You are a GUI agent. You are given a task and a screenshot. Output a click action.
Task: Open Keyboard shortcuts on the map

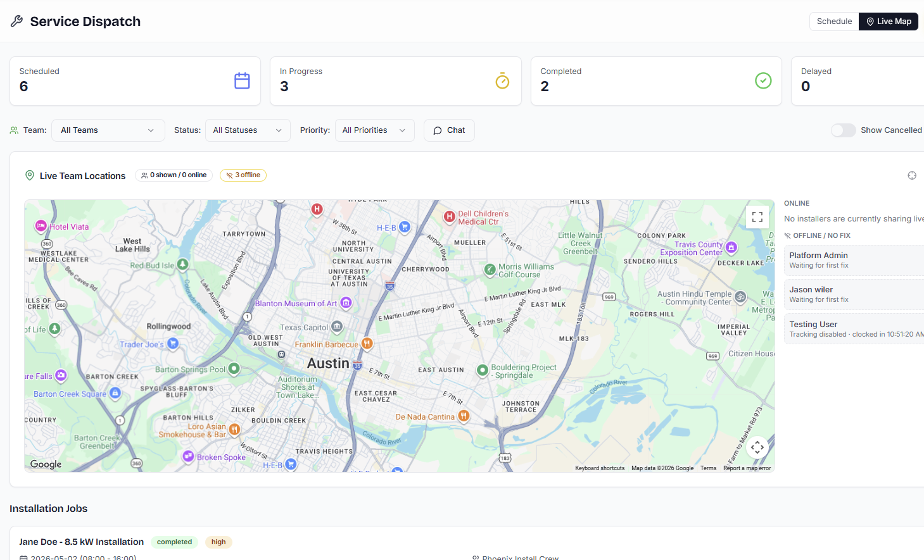point(600,468)
